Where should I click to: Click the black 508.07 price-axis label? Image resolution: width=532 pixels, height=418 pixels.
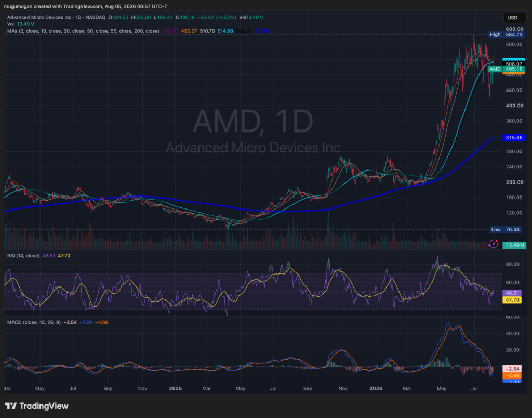(x=514, y=64)
